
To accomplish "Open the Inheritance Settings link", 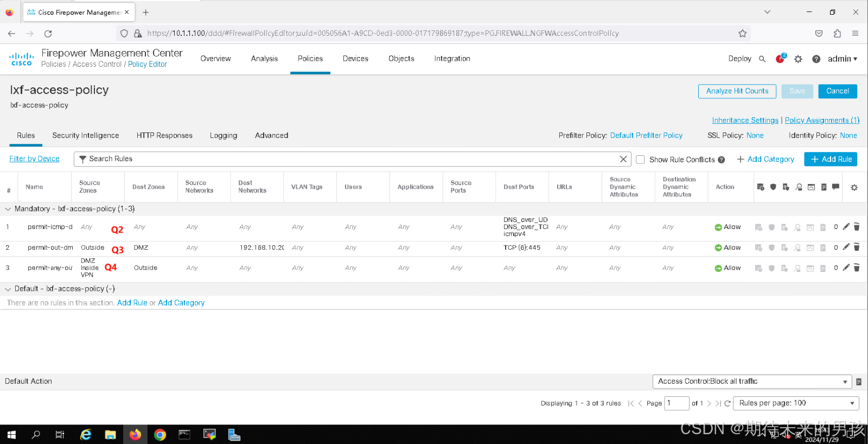I will tap(745, 120).
